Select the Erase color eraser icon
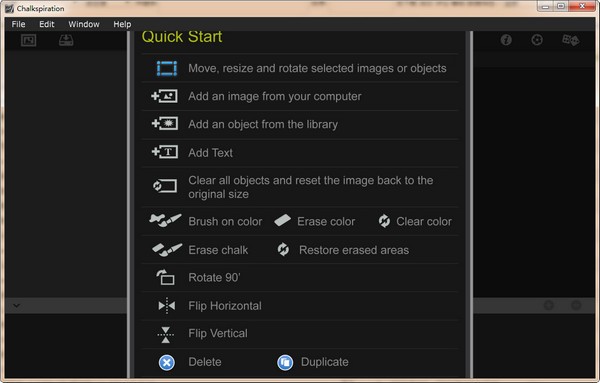This screenshot has height=383, width=600. pyautogui.click(x=283, y=220)
